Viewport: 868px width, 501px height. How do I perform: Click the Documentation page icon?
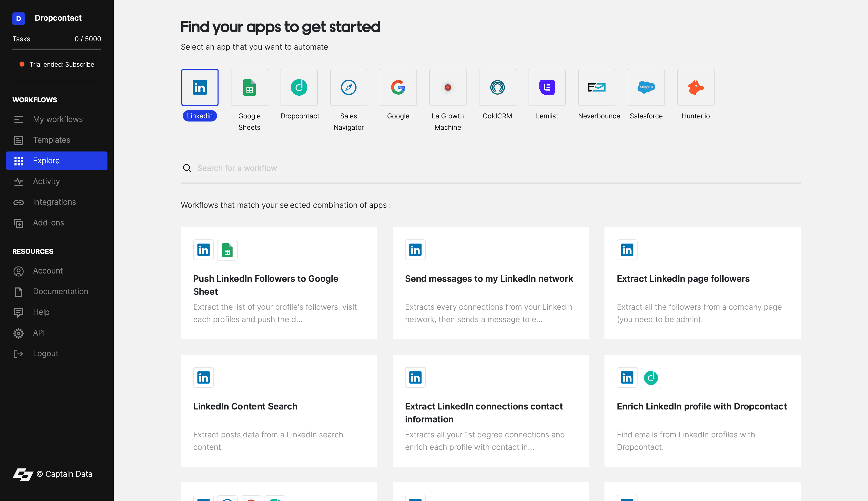pyautogui.click(x=19, y=292)
